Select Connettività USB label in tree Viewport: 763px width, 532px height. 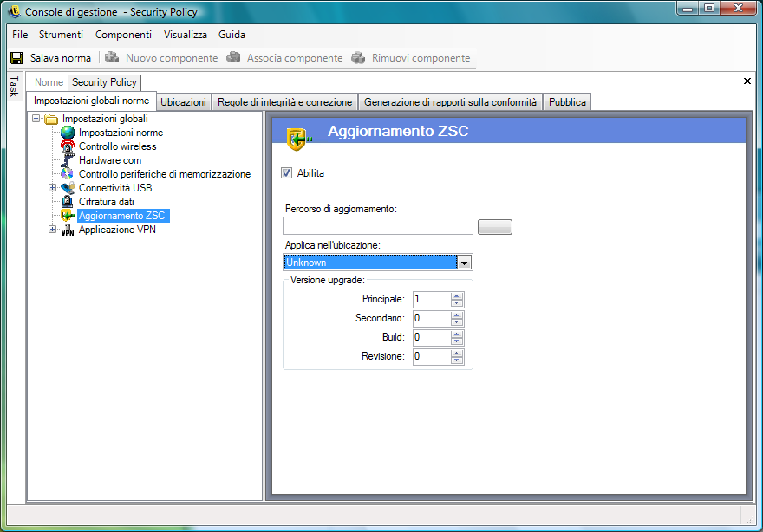pyautogui.click(x=115, y=188)
